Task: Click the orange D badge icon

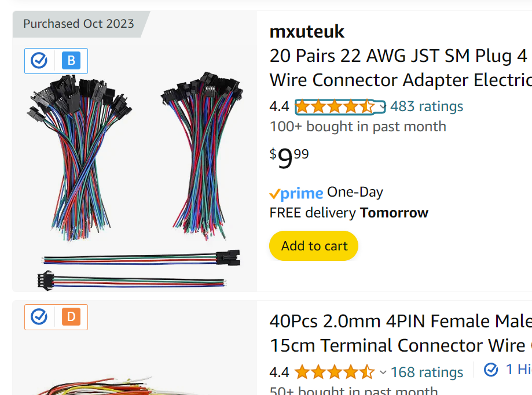Action: 71,317
